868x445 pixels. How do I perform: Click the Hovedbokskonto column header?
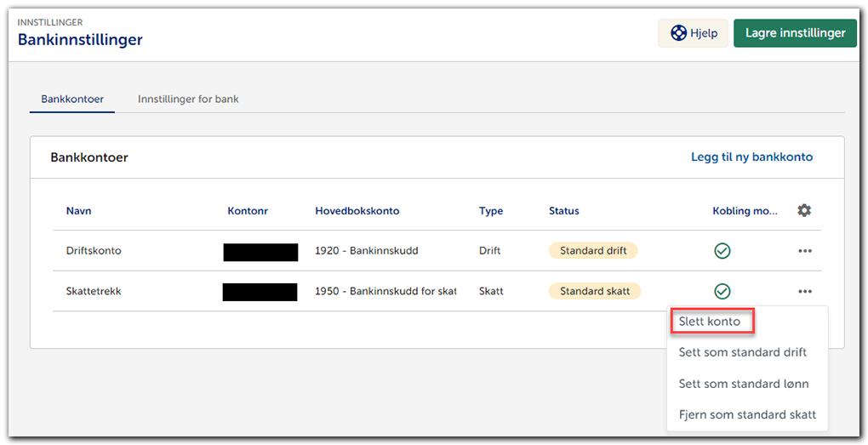(357, 211)
